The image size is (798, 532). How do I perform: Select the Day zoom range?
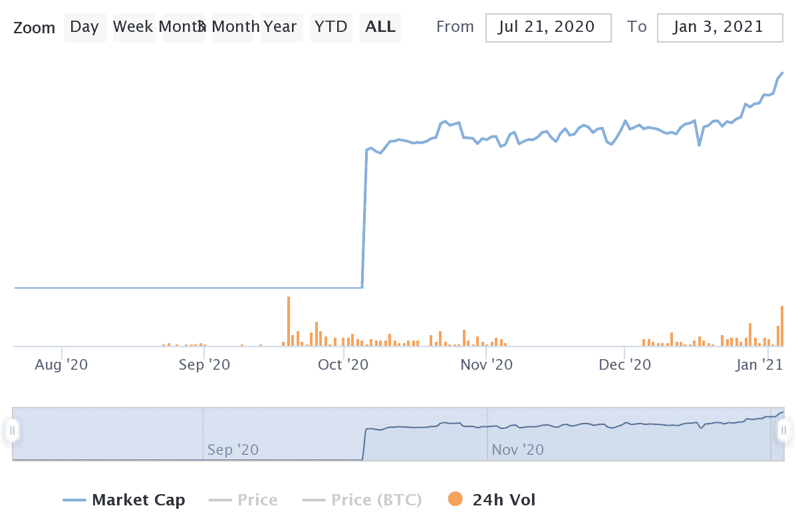(84, 27)
